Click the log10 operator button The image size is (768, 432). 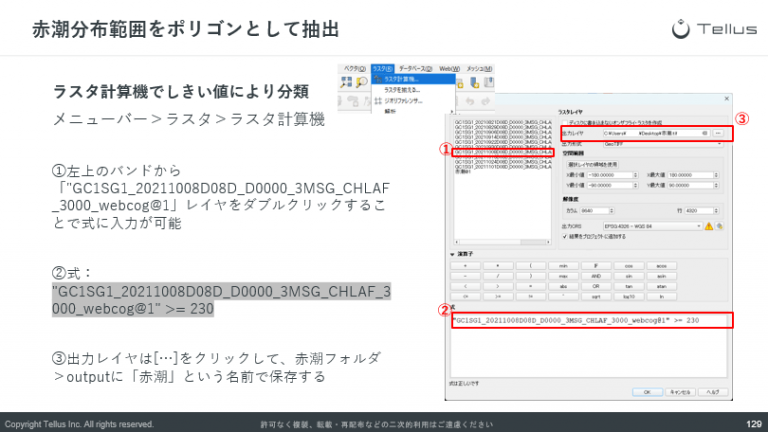click(x=629, y=297)
